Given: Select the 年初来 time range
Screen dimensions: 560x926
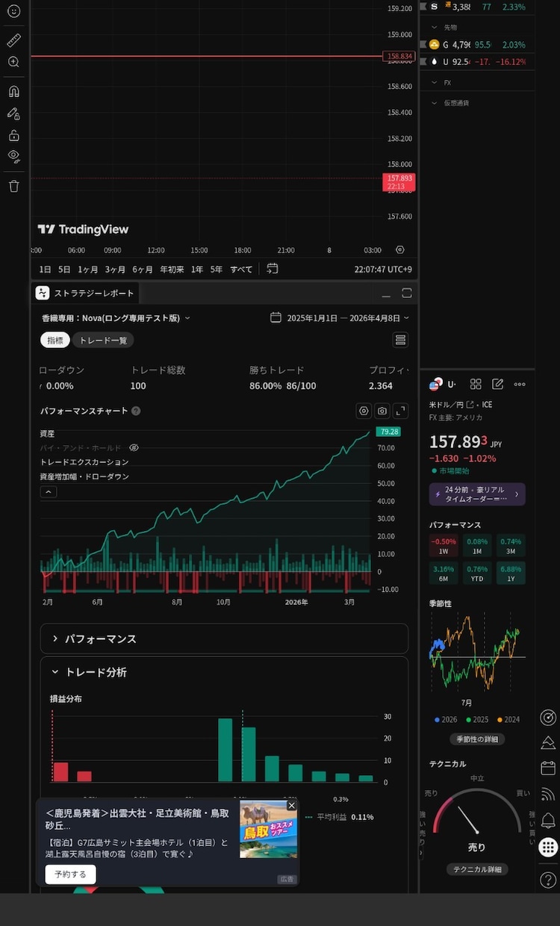Looking at the screenshot, I should [x=172, y=269].
